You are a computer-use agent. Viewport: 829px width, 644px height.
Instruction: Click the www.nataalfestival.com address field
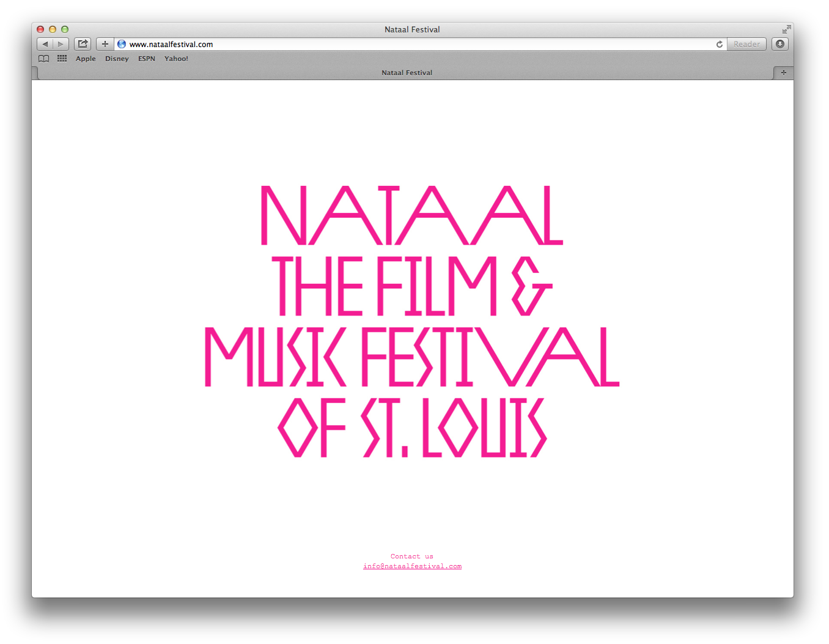pos(416,44)
